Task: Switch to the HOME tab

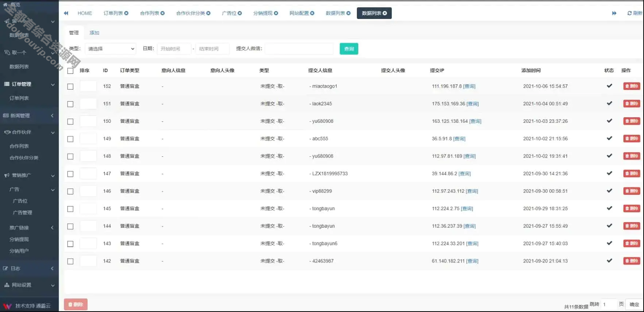Action: [x=85, y=13]
